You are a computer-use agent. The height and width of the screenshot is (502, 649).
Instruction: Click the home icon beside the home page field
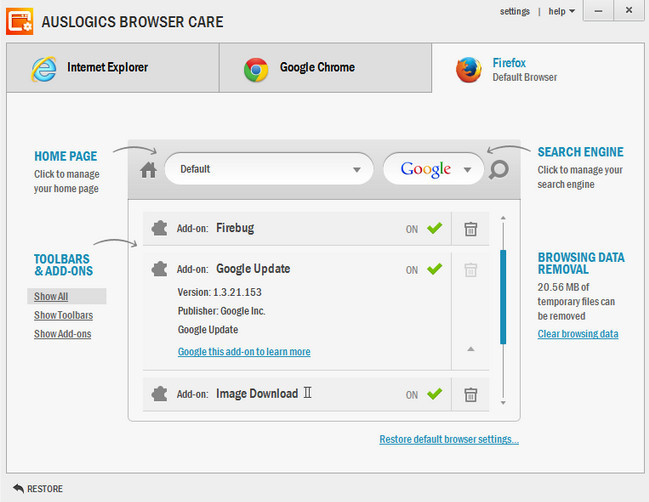(x=149, y=170)
